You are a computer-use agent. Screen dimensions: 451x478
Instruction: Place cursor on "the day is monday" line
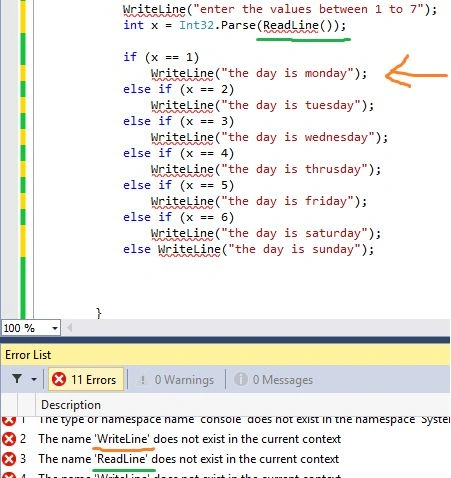click(259, 73)
